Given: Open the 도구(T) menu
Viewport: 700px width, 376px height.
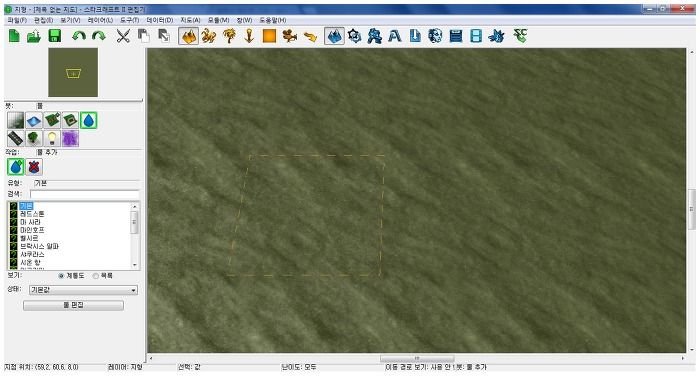Looking at the screenshot, I should tap(129, 21).
